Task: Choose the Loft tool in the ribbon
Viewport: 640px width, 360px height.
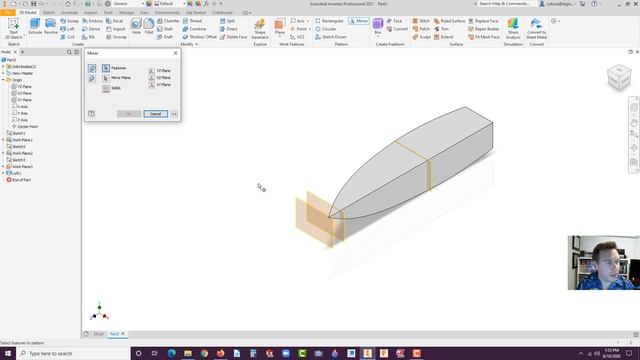Action: click(x=68, y=29)
